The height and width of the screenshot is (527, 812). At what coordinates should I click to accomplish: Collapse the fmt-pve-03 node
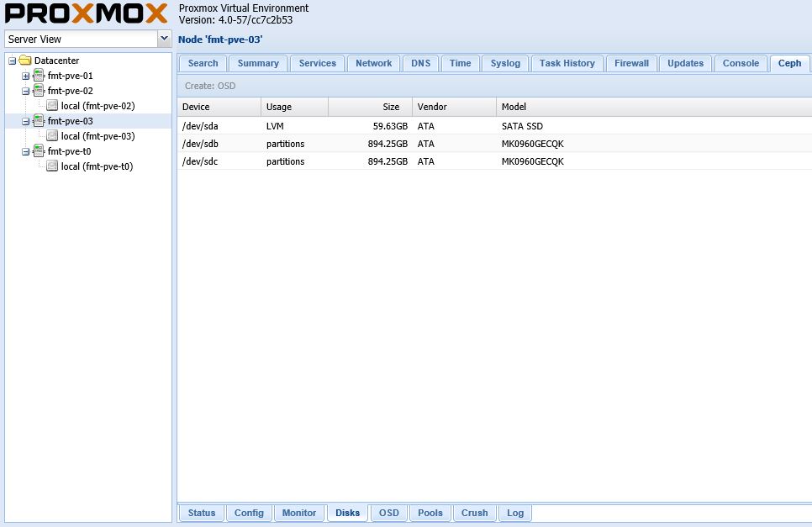25,122
